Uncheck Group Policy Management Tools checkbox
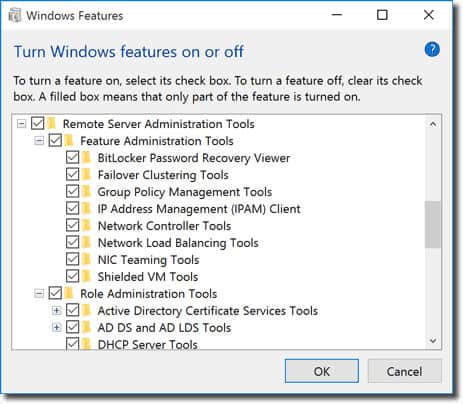Viewport: 463px width, 404px height. point(72,192)
